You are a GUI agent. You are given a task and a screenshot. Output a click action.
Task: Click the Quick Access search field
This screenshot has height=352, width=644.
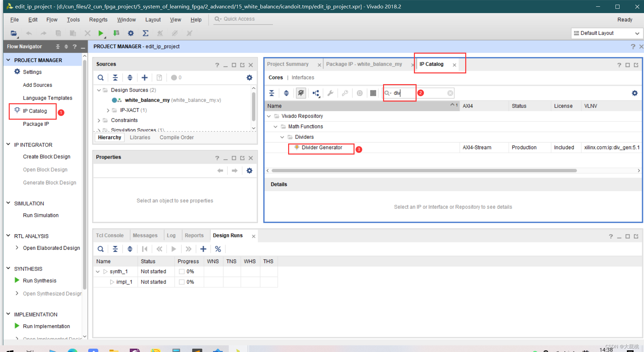(x=243, y=19)
